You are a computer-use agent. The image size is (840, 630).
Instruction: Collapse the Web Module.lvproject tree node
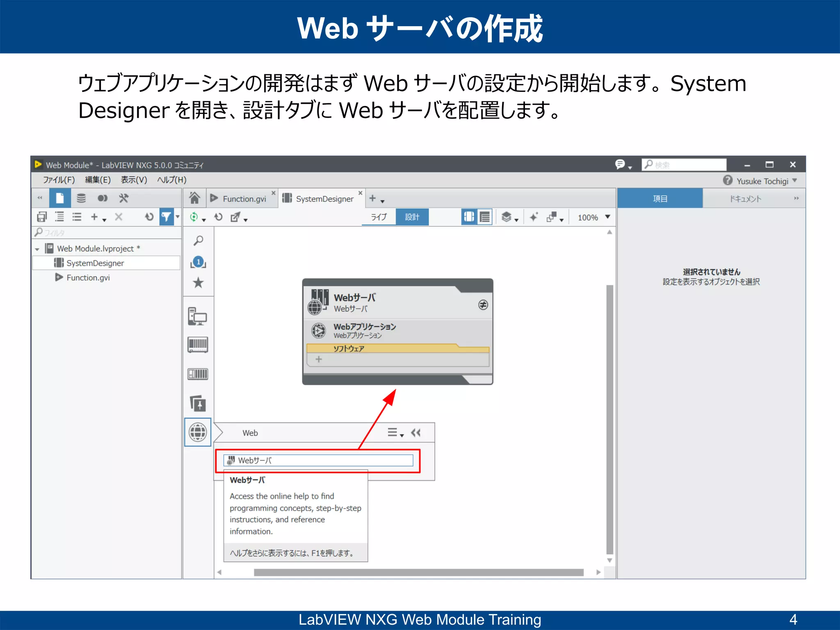(37, 249)
